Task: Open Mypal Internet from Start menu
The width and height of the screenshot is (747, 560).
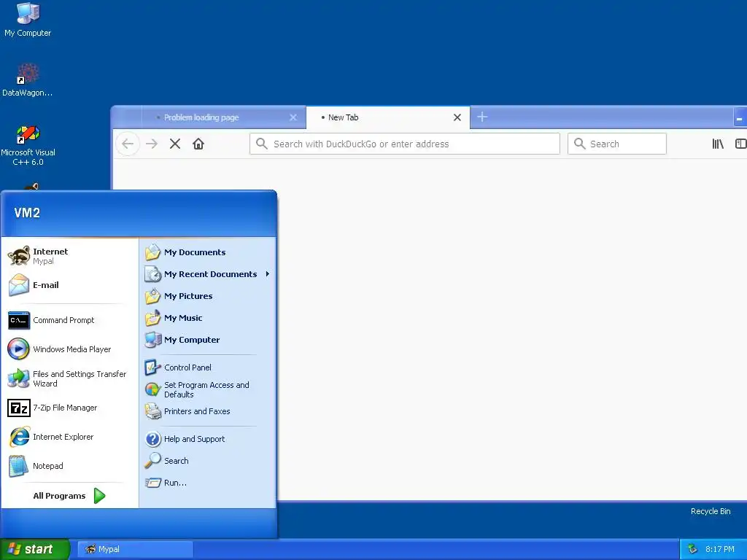Action: point(69,256)
